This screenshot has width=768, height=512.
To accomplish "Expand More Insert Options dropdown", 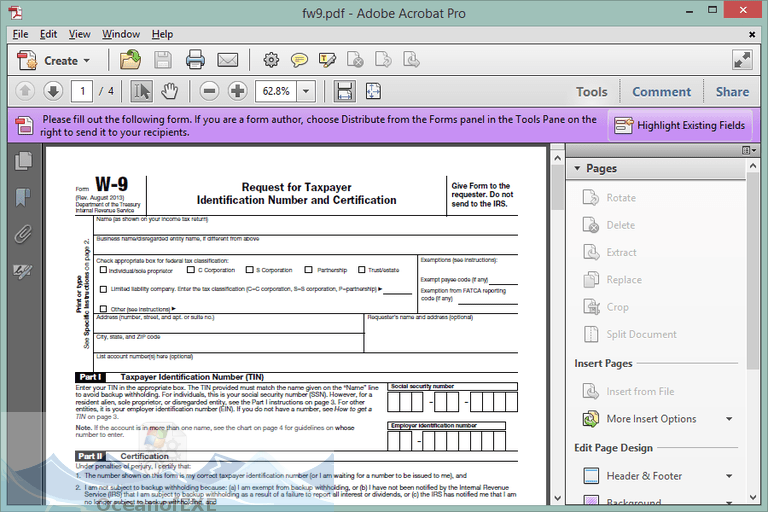I will coord(729,419).
